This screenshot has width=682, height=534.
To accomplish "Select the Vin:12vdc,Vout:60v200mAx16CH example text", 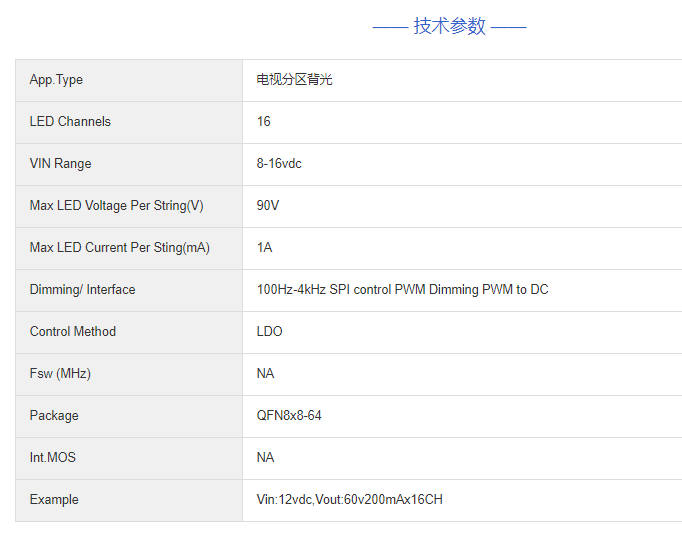I will click(x=349, y=500).
